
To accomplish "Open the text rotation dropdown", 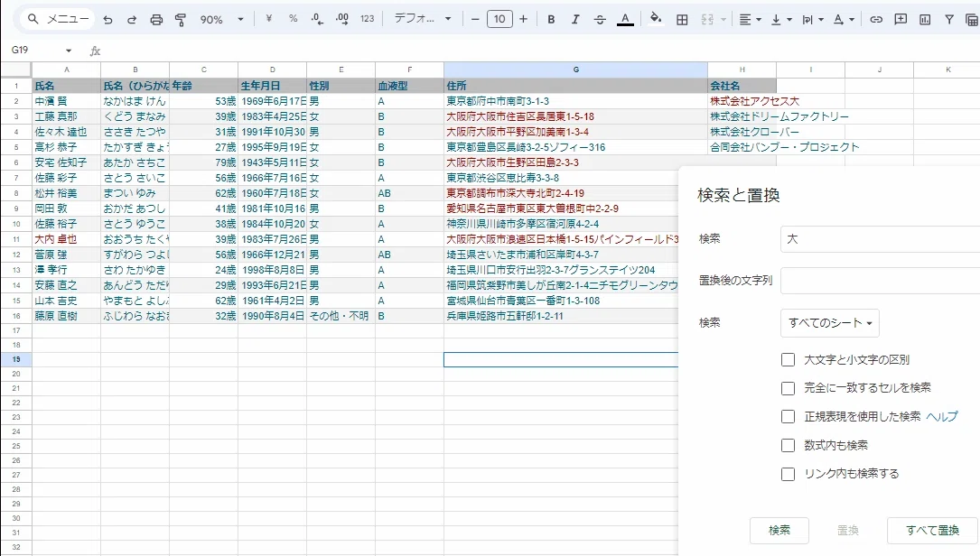I will tap(844, 19).
